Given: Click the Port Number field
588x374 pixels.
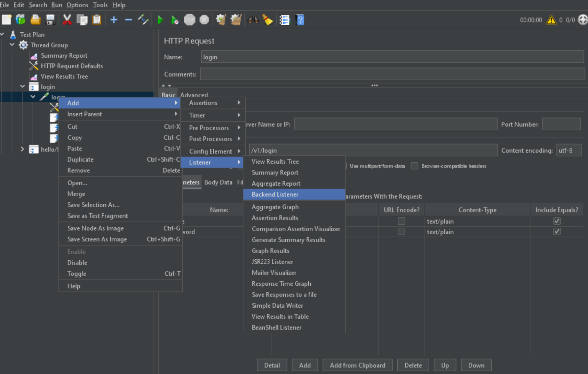Looking at the screenshot, I should (562, 124).
